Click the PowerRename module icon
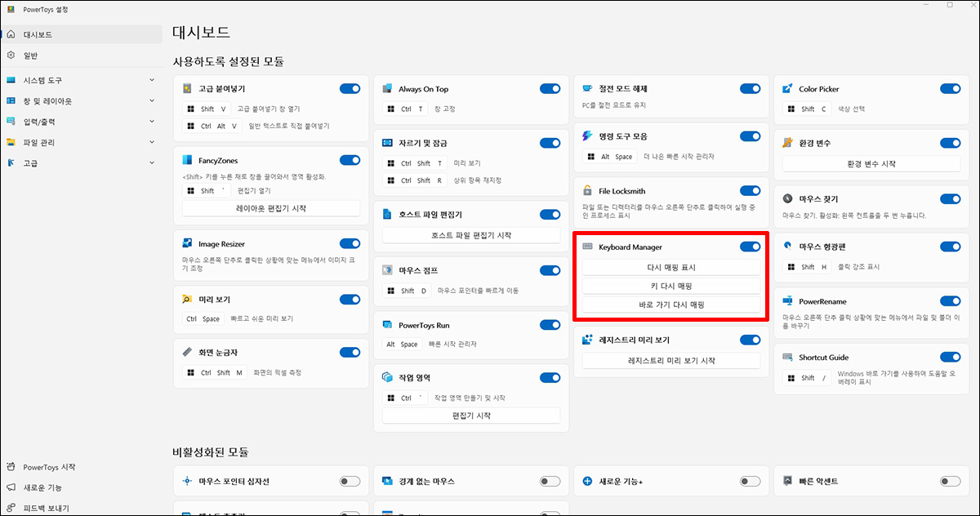 (x=787, y=300)
